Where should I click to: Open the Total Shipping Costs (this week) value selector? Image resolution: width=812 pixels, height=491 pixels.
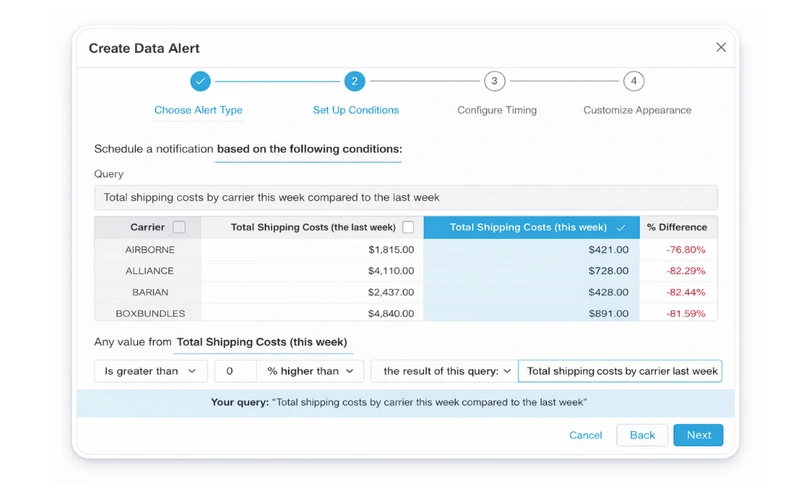(x=262, y=342)
